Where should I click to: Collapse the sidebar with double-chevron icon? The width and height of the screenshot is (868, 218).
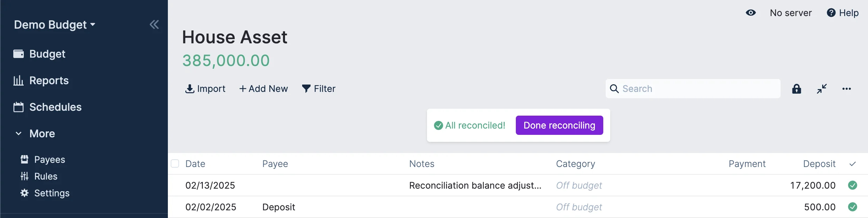pyautogui.click(x=154, y=24)
